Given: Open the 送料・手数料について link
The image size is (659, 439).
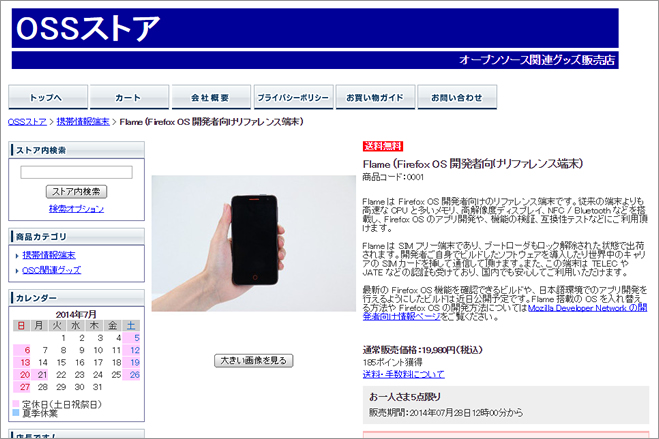Looking at the screenshot, I should pyautogui.click(x=403, y=374).
